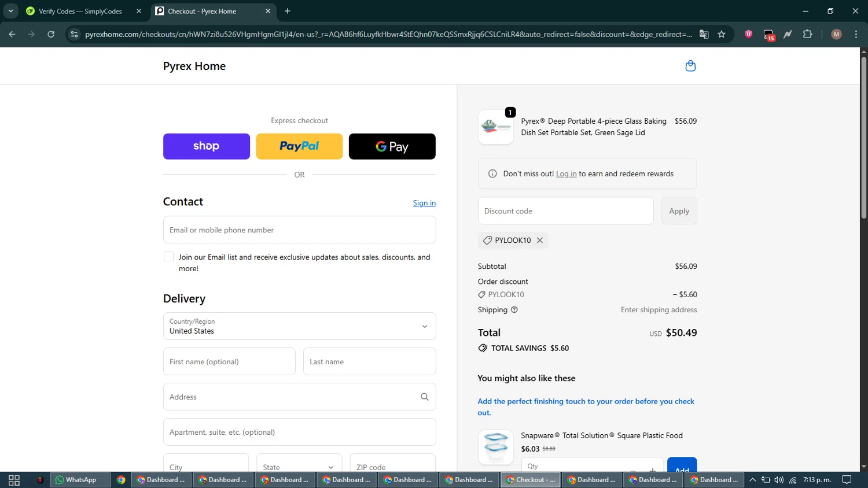Focus the Email or mobile phone field

299,230
